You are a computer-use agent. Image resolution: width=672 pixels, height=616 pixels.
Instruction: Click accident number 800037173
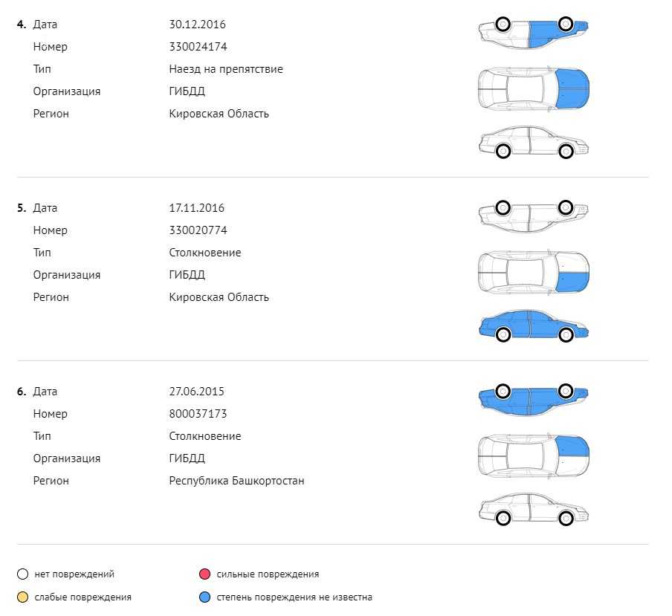[x=198, y=414]
